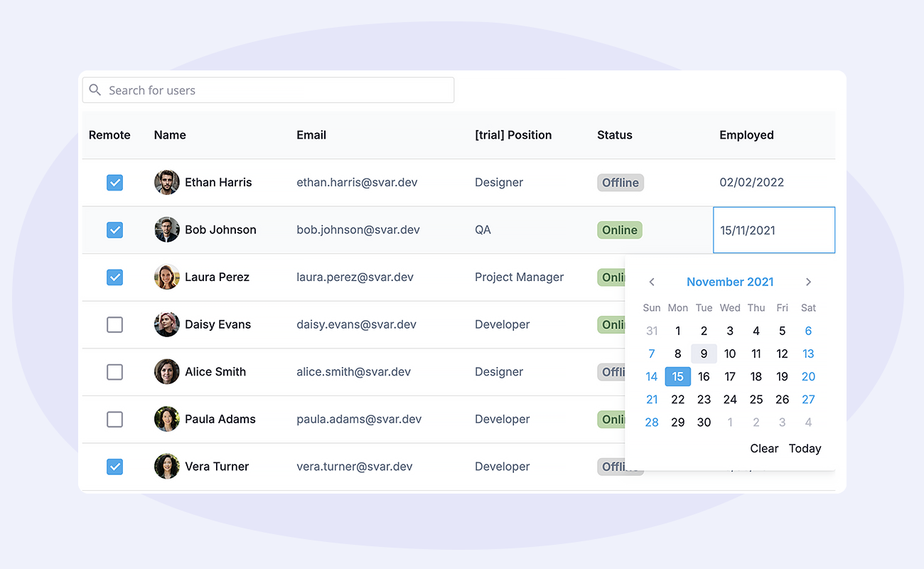Viewport: 924px width, 569px height.
Task: Select day 9 in the calendar
Action: click(704, 354)
